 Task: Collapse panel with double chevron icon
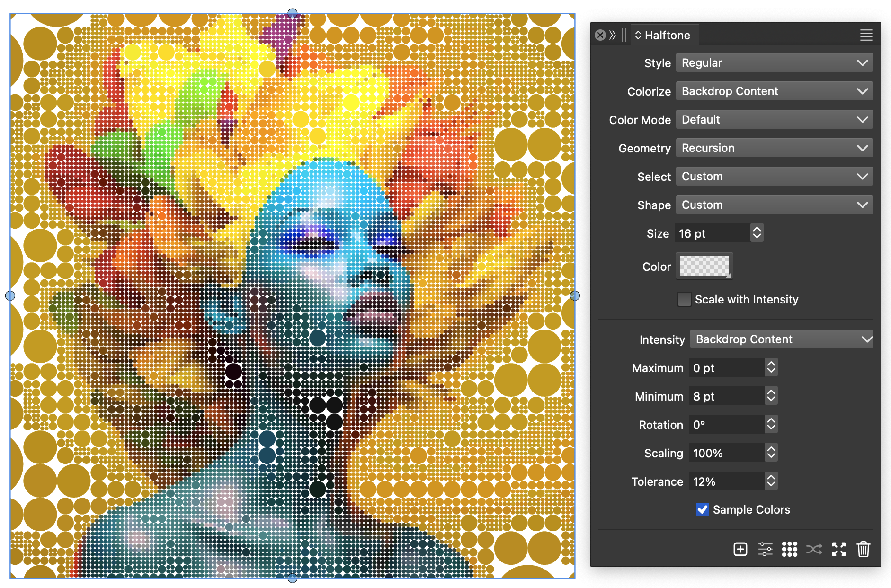pos(613,35)
